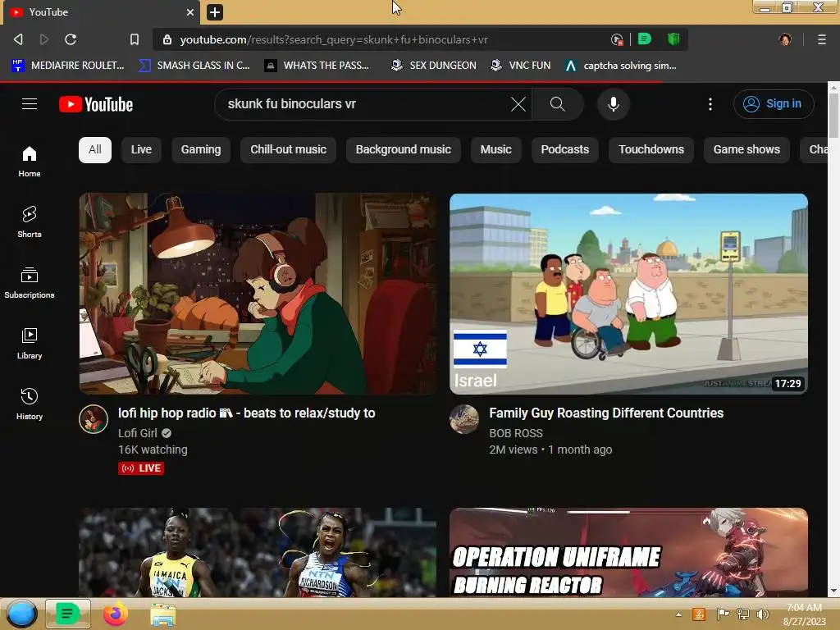Click the padlock site info icon
Image resolution: width=840 pixels, height=630 pixels.
click(167, 39)
